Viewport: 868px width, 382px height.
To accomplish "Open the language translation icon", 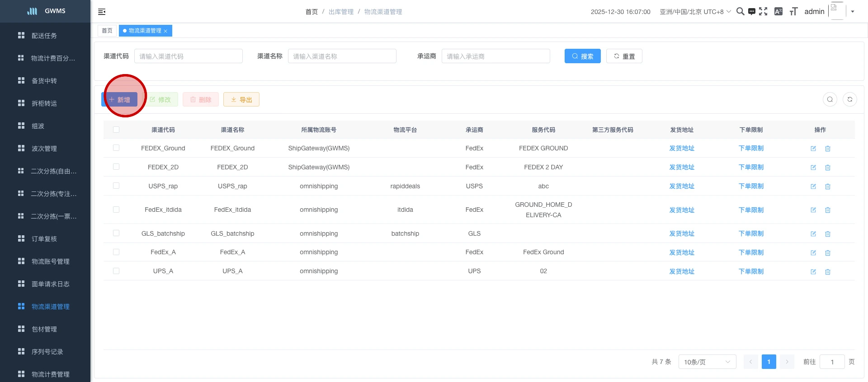I will click(778, 11).
